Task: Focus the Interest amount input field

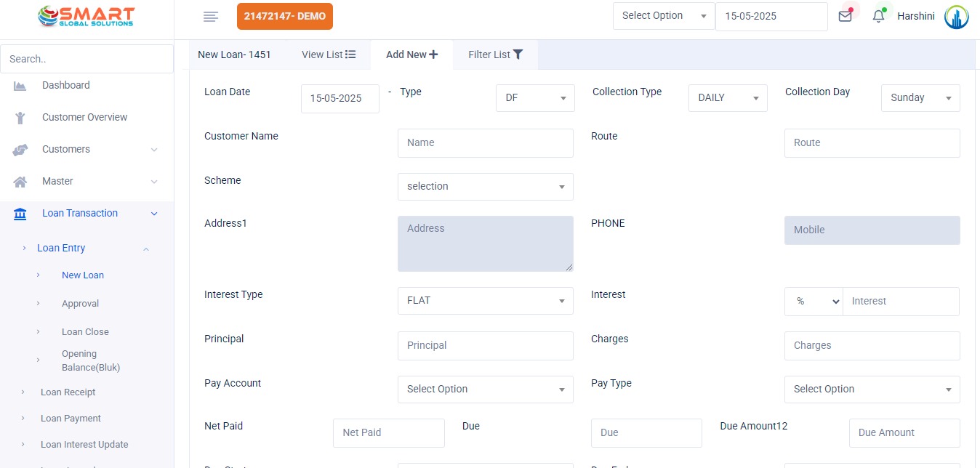Action: click(x=901, y=302)
